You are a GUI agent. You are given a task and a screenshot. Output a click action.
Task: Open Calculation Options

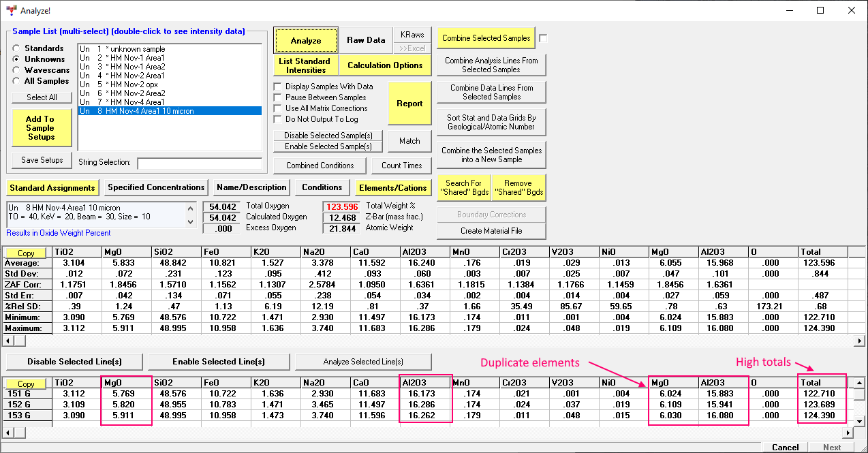[x=385, y=65]
